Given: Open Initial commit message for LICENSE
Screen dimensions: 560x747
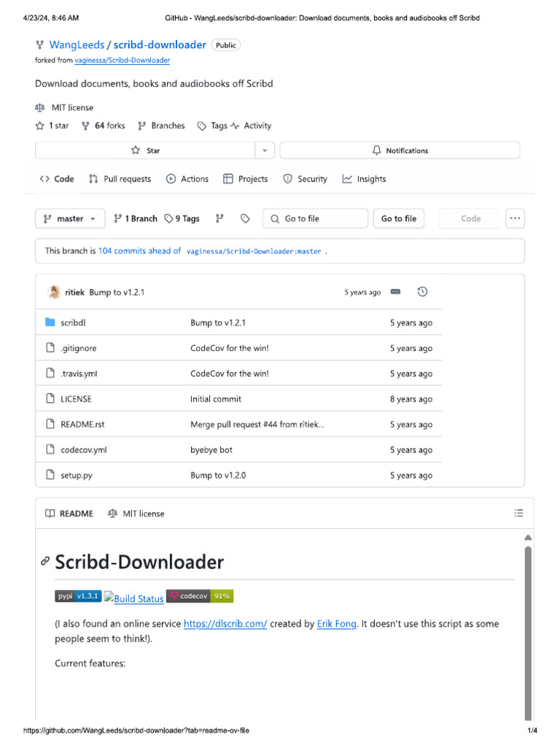Looking at the screenshot, I should coord(216,399).
